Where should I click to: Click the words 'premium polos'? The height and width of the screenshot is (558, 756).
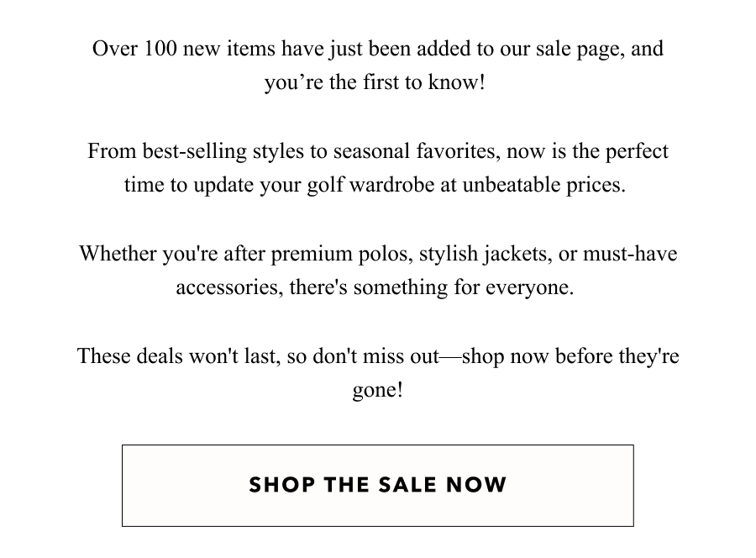339,254
